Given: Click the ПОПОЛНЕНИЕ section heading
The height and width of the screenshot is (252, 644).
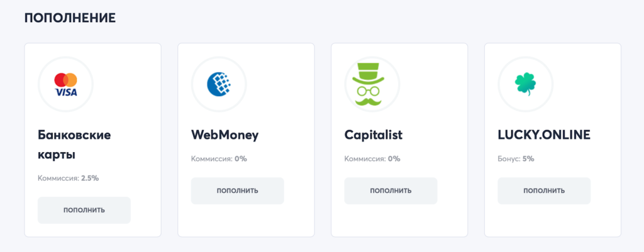Looking at the screenshot, I should [x=70, y=18].
